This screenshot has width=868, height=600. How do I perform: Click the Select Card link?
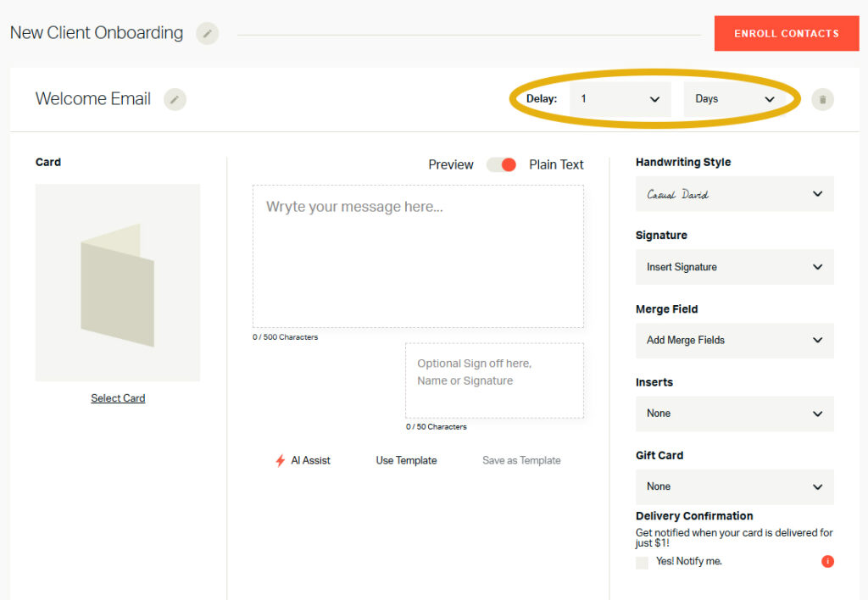point(118,398)
